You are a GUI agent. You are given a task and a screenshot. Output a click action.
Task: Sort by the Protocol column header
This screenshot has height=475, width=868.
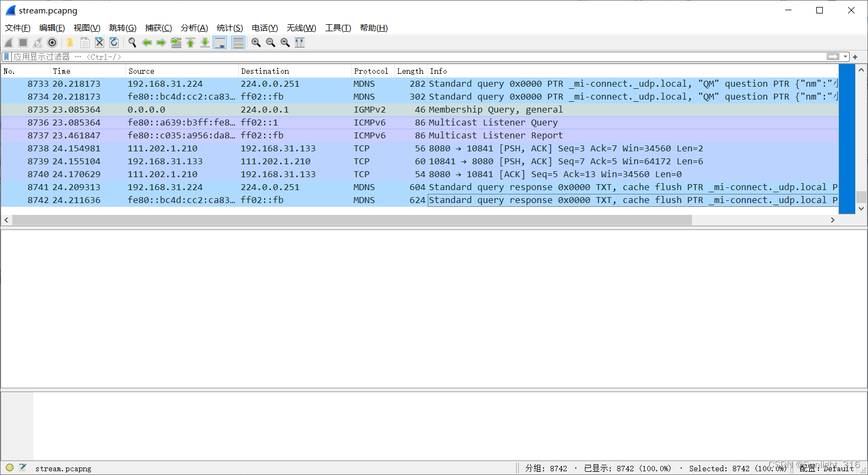pyautogui.click(x=373, y=71)
